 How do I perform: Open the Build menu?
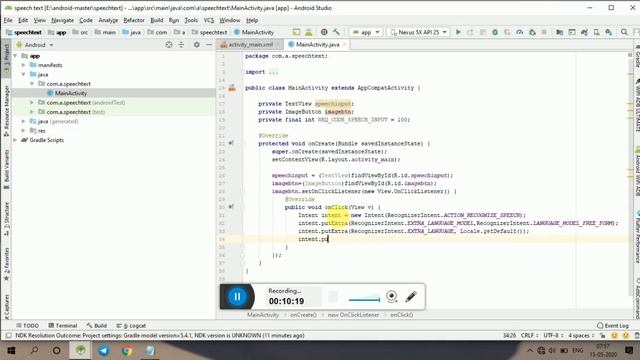(x=157, y=20)
